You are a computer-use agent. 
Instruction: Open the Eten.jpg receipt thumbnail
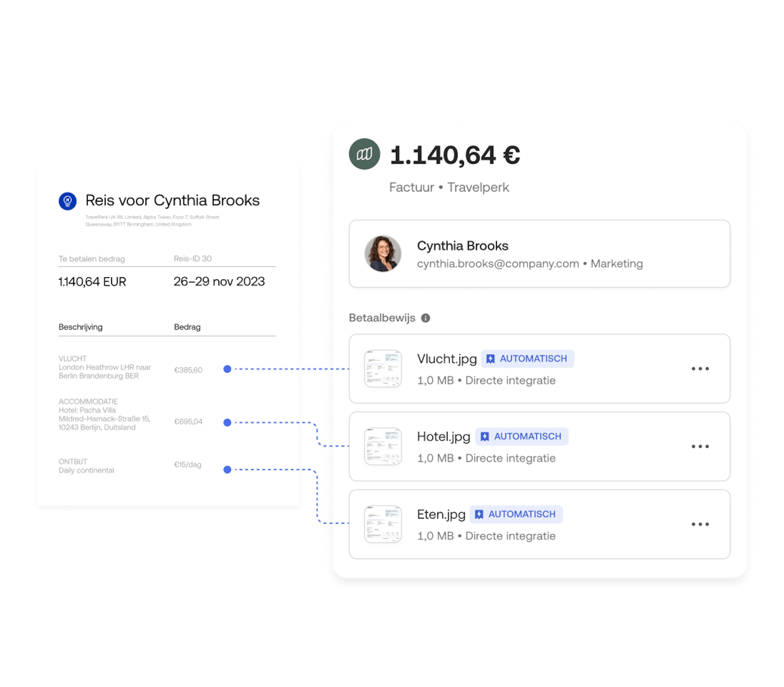pos(382,524)
